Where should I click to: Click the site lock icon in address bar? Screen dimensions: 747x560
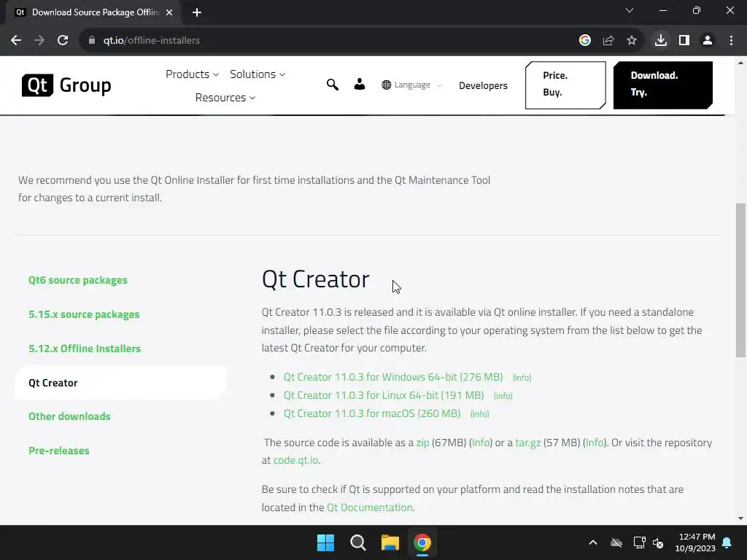click(92, 41)
